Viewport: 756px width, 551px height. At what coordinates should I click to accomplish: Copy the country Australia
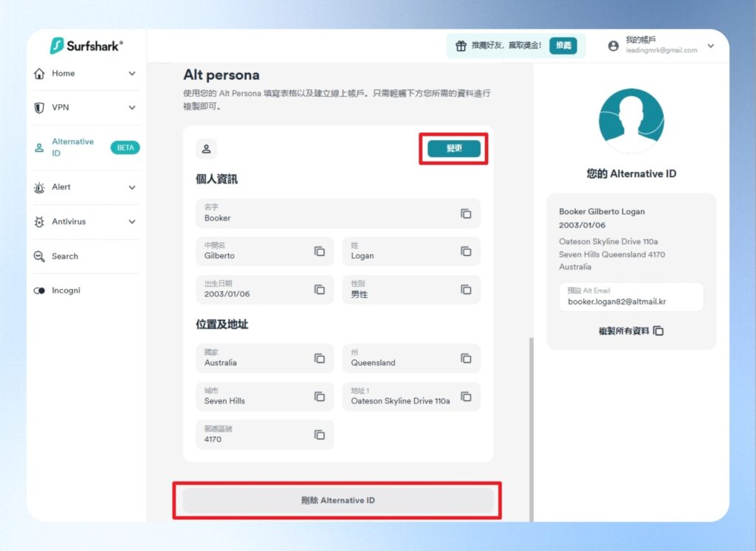319,358
